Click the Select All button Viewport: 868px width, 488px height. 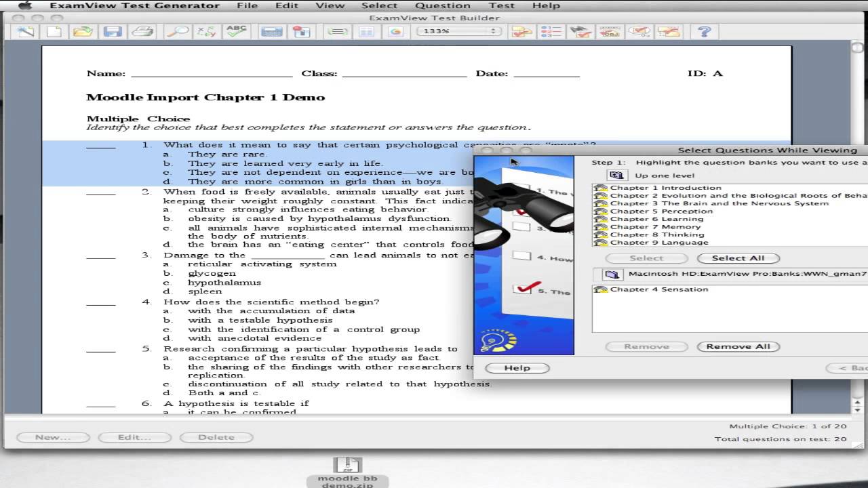(738, 258)
